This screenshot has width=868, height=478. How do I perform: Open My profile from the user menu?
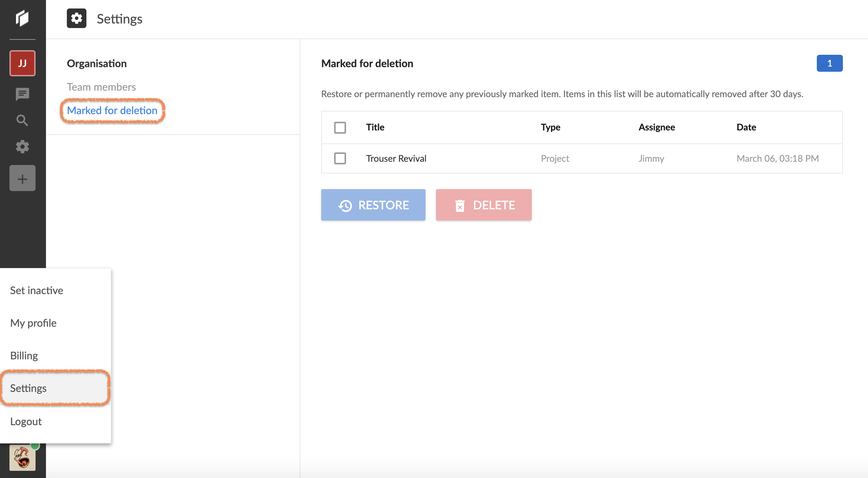click(33, 323)
